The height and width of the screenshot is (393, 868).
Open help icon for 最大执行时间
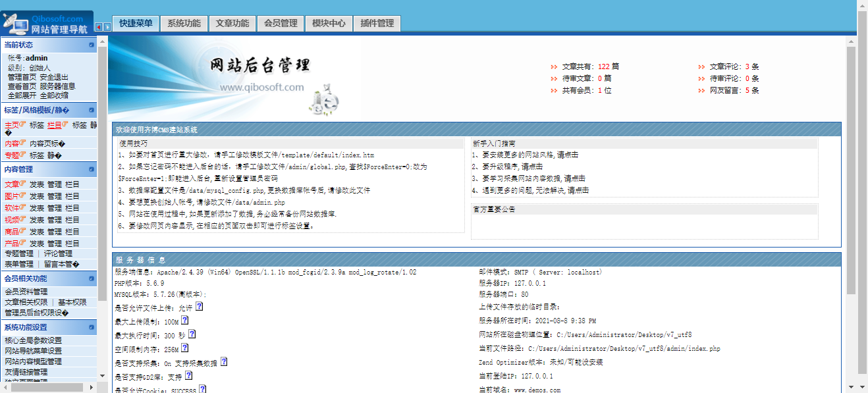[192, 334]
